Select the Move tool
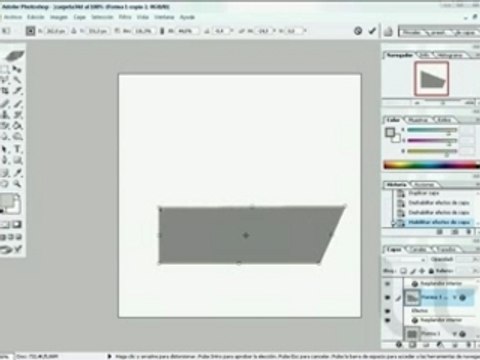Screen dimensions: 480x360 click(17, 69)
